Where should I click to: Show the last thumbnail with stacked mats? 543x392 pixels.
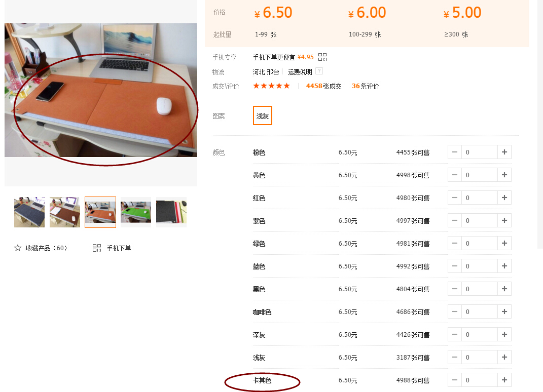(171, 212)
